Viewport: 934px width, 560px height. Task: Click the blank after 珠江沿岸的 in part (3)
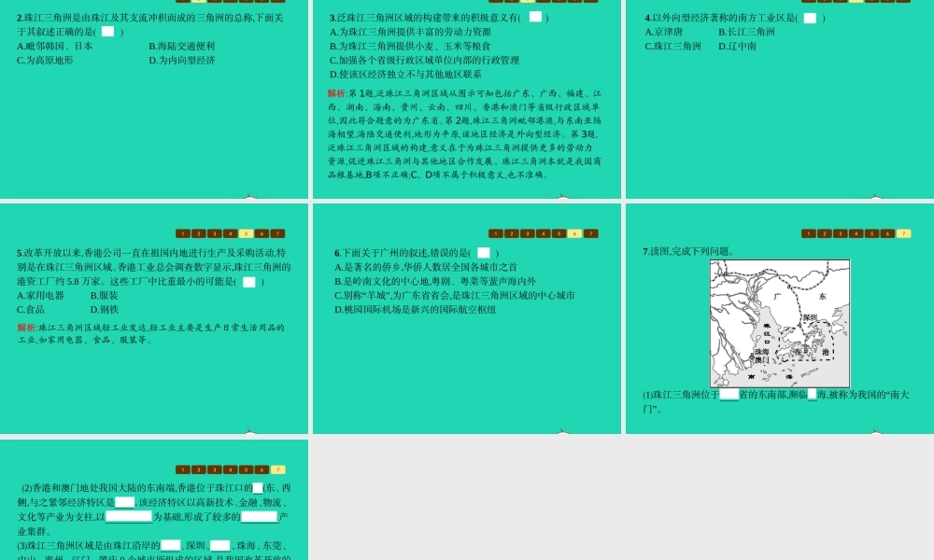click(x=170, y=546)
